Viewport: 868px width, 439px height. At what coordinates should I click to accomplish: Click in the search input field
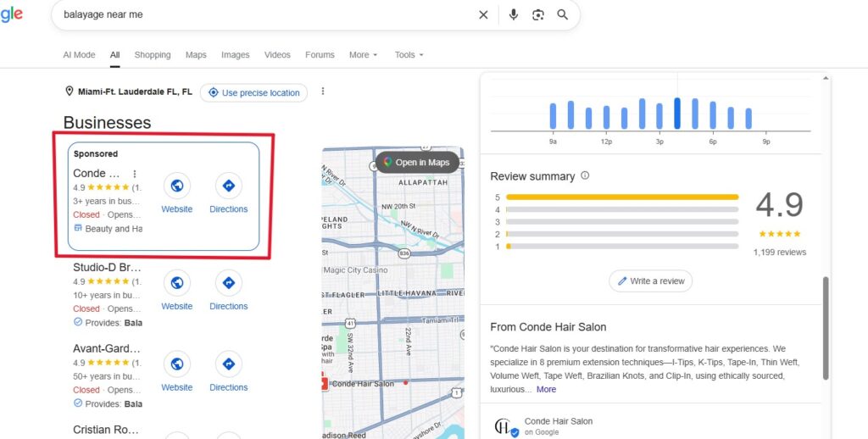[x=265, y=15]
